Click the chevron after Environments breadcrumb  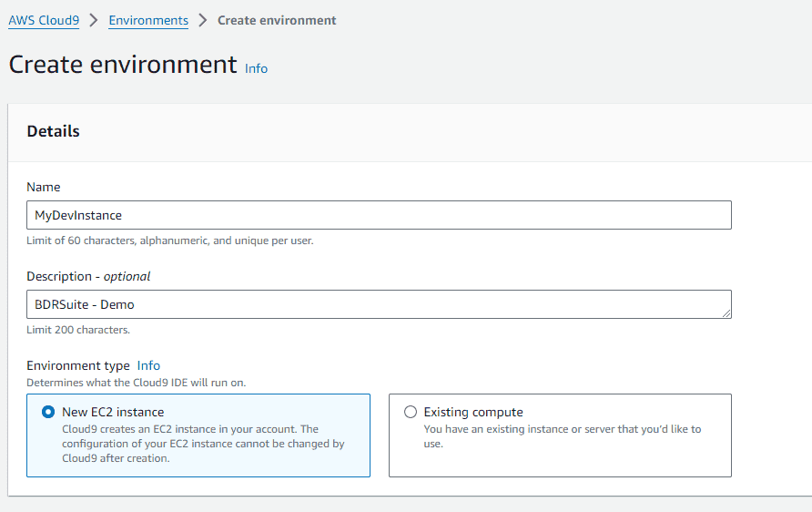pyautogui.click(x=203, y=20)
